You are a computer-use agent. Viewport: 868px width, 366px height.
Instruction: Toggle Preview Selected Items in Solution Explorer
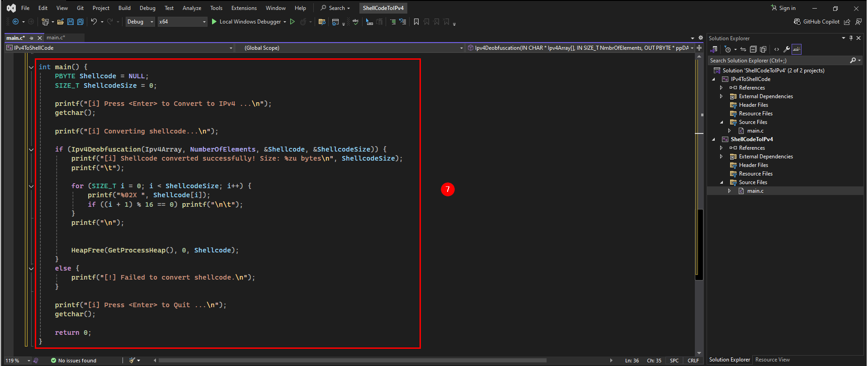coord(797,49)
